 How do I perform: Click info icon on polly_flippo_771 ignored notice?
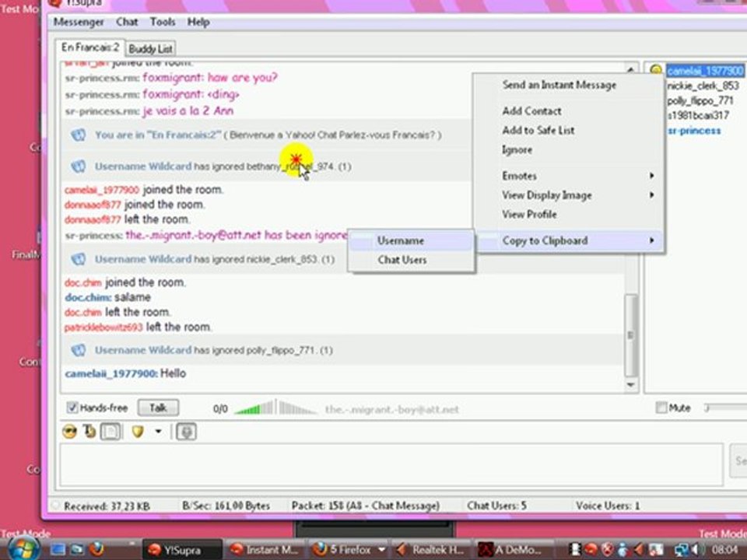coord(78,351)
